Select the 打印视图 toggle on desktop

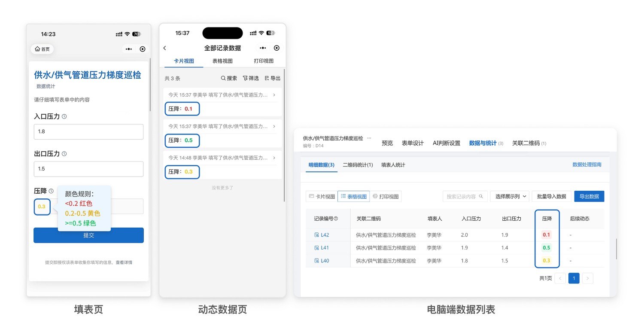(386, 197)
